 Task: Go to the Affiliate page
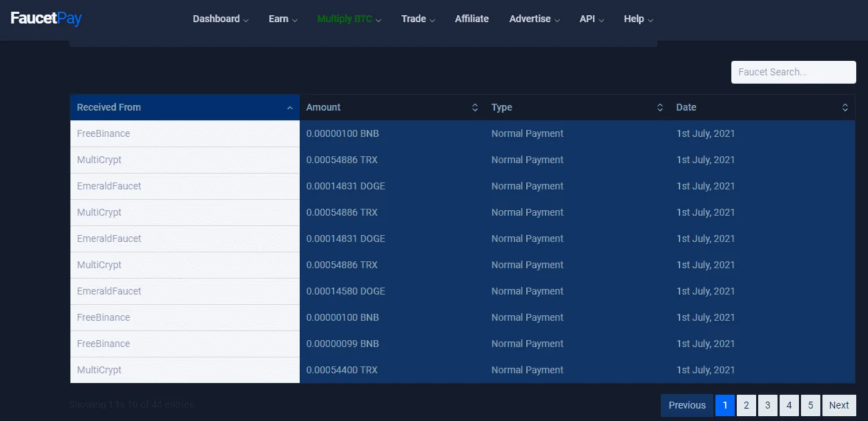click(472, 19)
